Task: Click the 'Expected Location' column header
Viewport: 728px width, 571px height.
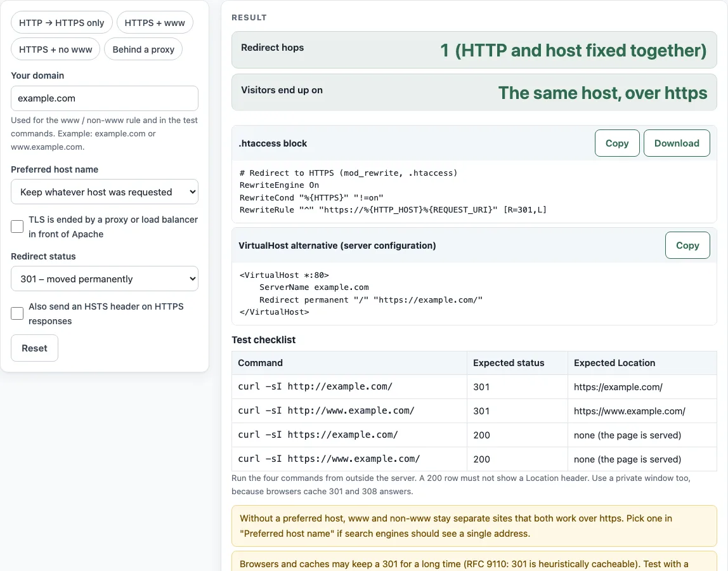Action: (642, 363)
